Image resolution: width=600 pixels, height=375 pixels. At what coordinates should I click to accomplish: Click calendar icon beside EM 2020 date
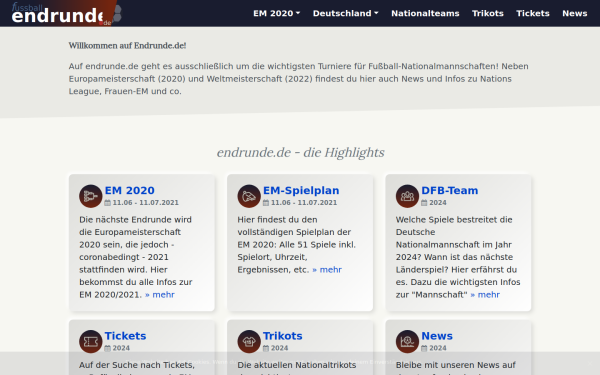108,203
